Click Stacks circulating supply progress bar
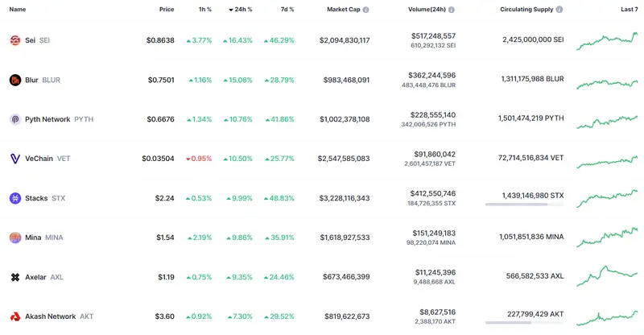Screen dimensions: 644x335 point(524,205)
